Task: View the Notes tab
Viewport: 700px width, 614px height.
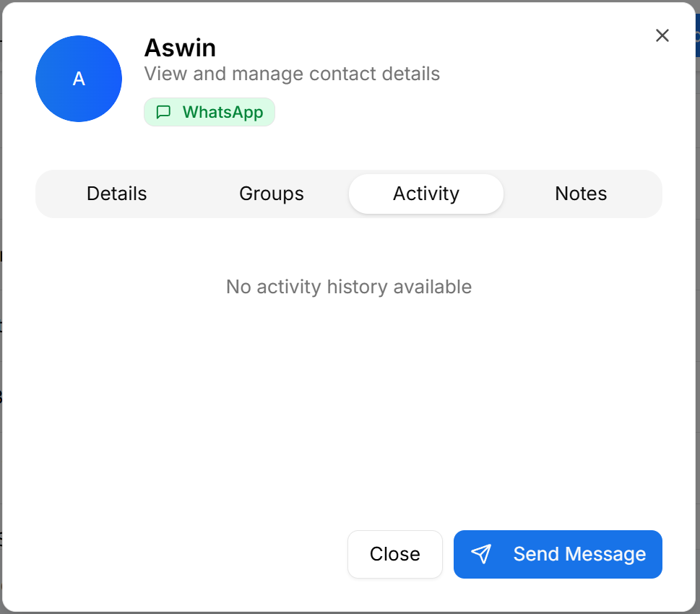Action: pos(580,194)
